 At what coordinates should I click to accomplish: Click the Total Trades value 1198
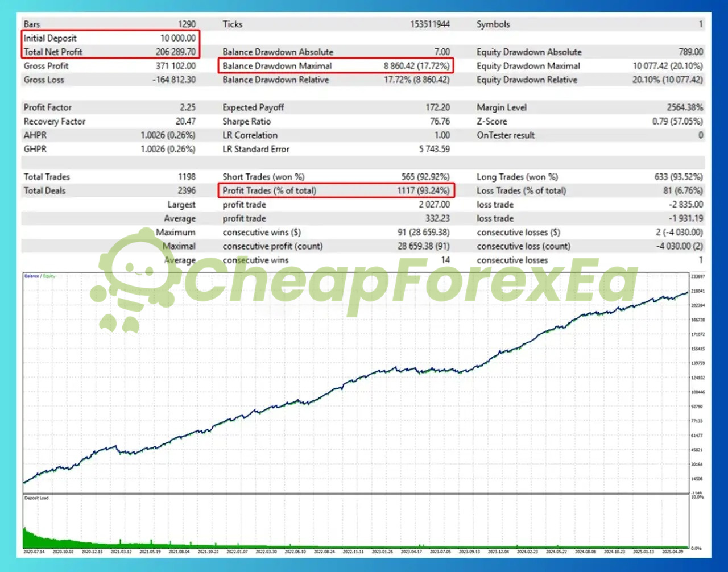(x=187, y=177)
